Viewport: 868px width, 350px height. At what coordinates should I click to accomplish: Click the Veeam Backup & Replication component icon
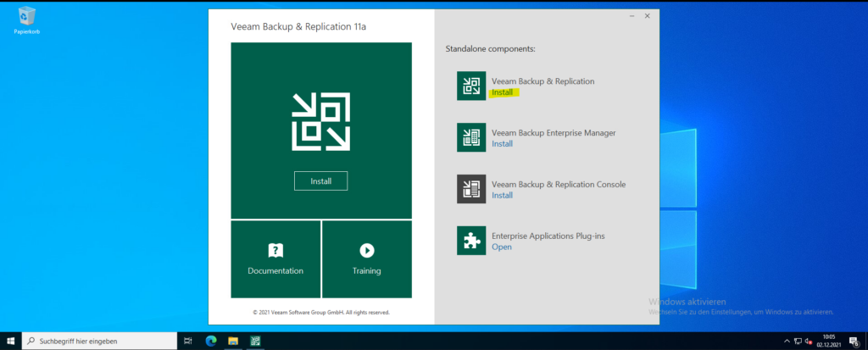pos(471,86)
